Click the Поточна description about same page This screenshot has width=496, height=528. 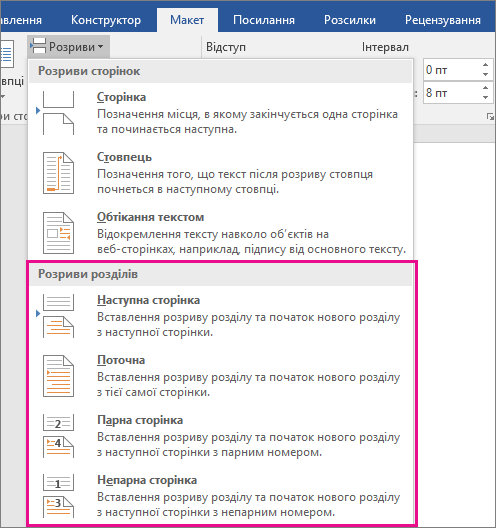click(249, 385)
